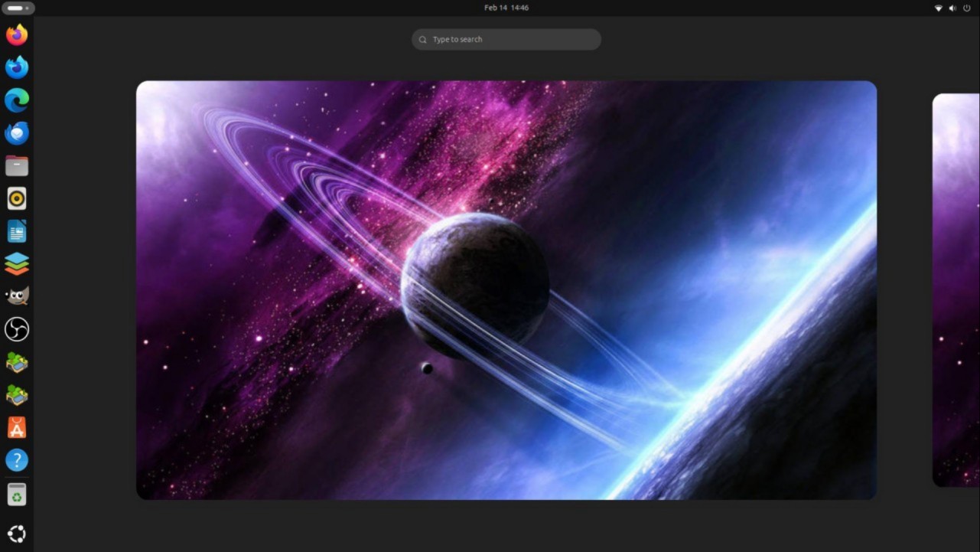Screen dimensions: 980x552
Task: Open Help from the dock
Action: coord(17,460)
